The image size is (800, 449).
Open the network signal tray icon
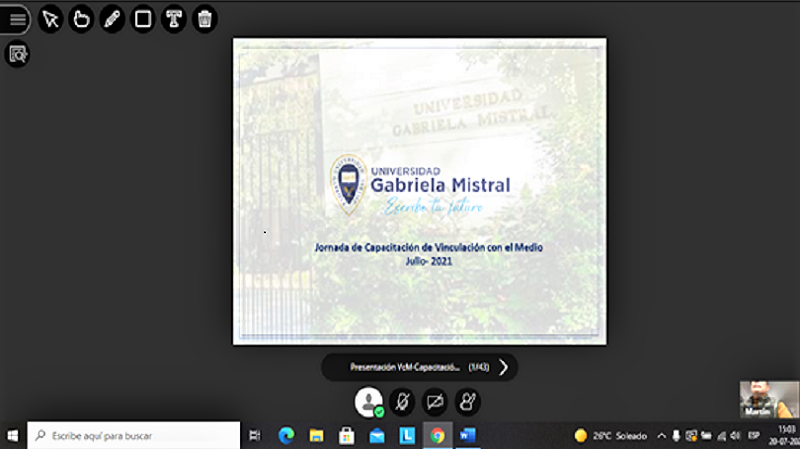coord(721,436)
